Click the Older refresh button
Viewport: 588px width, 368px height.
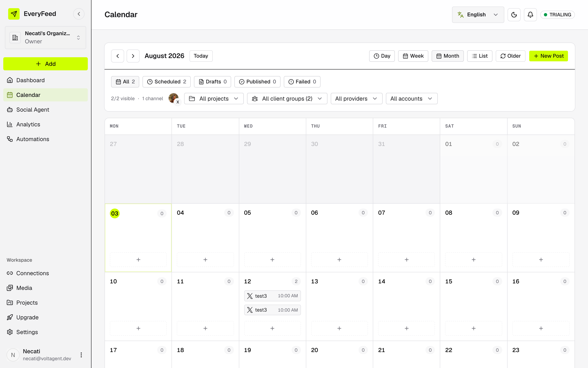point(510,56)
